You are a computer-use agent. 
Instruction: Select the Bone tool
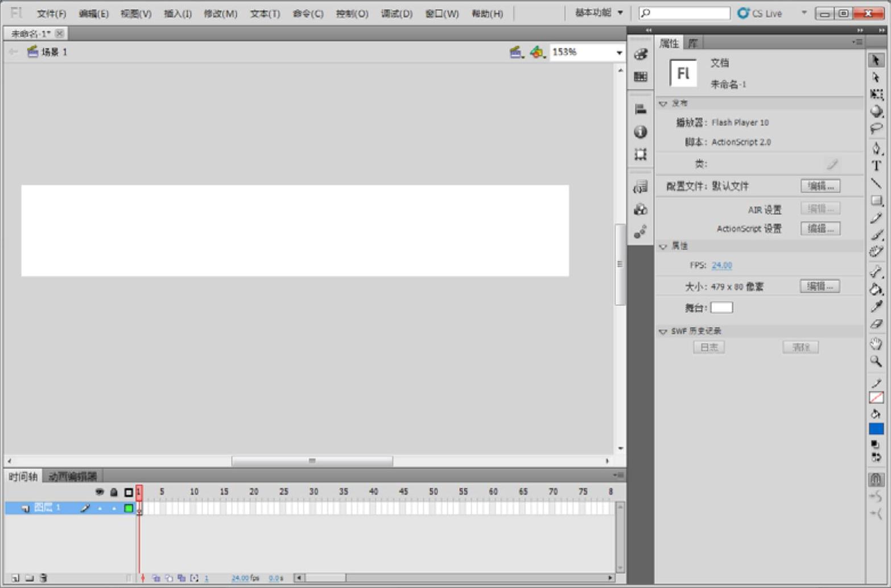(x=876, y=272)
